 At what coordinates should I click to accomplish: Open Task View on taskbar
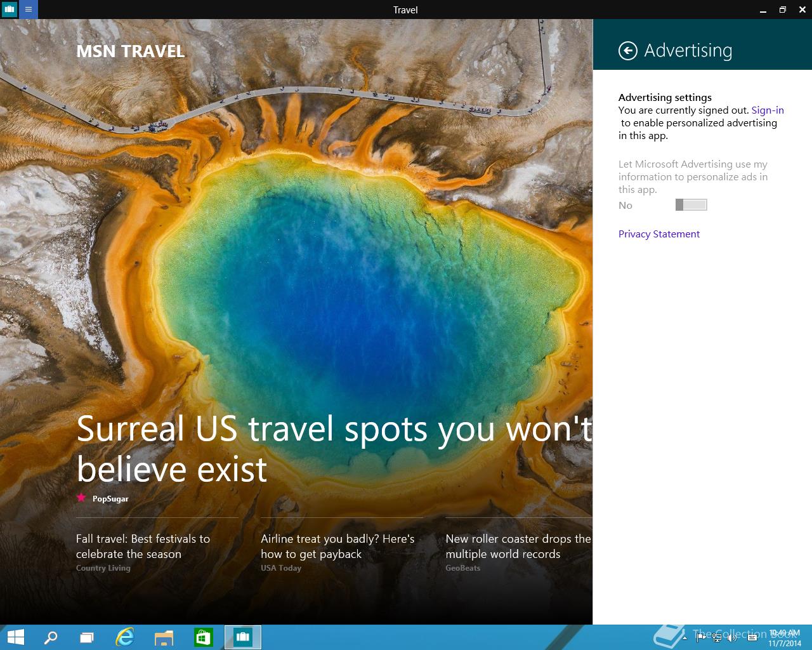pos(87,637)
